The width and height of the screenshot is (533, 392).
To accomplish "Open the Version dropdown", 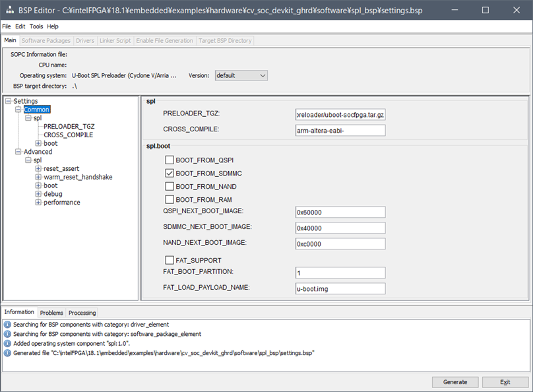I will tap(241, 76).
